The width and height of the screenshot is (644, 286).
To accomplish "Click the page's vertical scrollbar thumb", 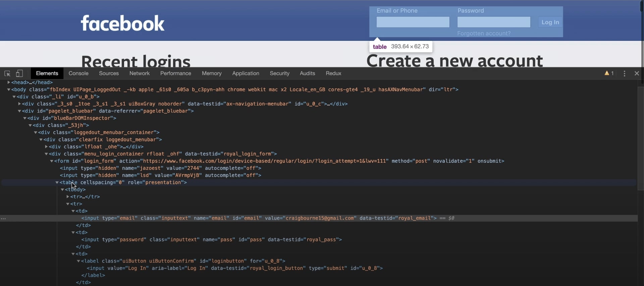I will [x=642, y=6].
